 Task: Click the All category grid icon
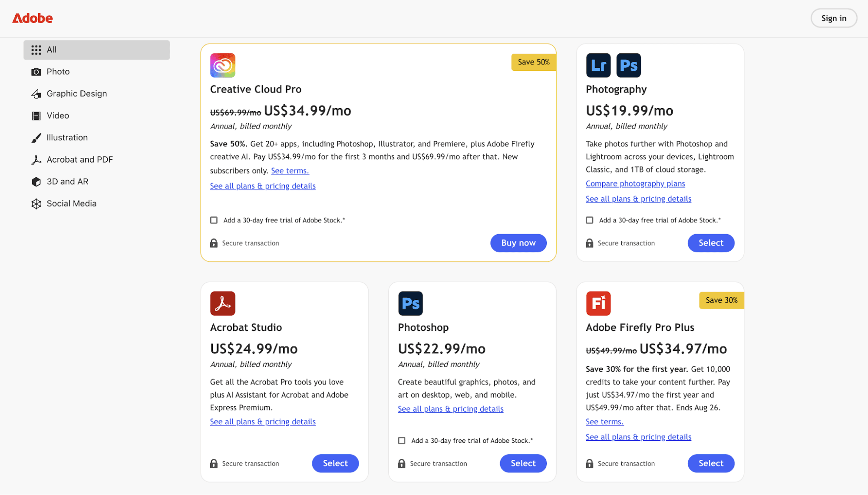36,50
